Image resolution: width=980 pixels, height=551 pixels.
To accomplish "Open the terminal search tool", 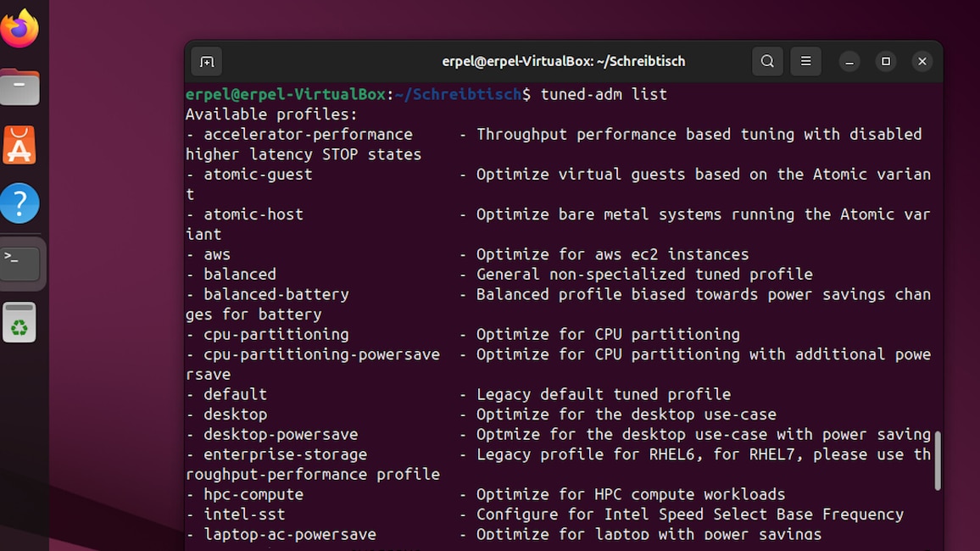I will 767,61.
